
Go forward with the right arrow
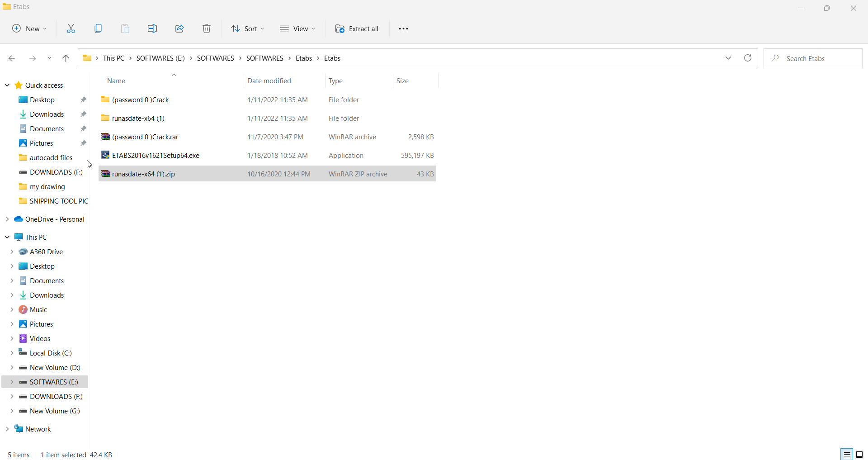pos(32,58)
